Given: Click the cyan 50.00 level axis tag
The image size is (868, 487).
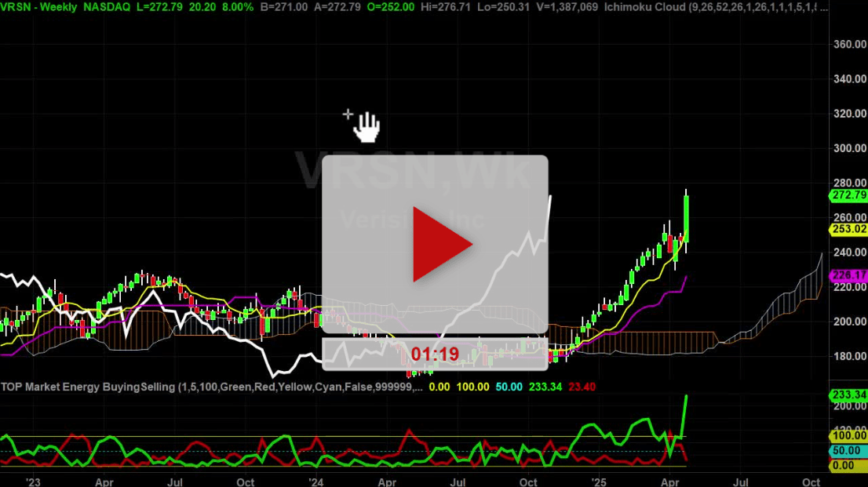Looking at the screenshot, I should coord(848,450).
